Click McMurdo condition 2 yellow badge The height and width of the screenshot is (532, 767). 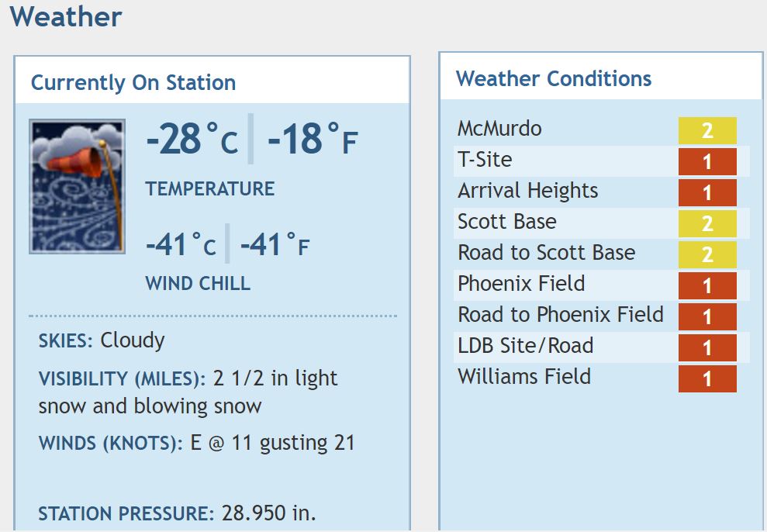click(x=707, y=130)
